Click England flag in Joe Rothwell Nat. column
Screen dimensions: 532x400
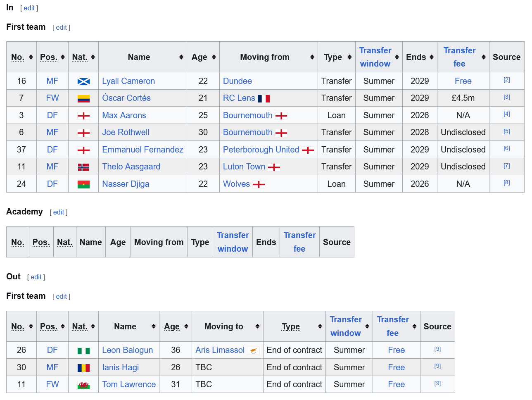[x=83, y=133]
